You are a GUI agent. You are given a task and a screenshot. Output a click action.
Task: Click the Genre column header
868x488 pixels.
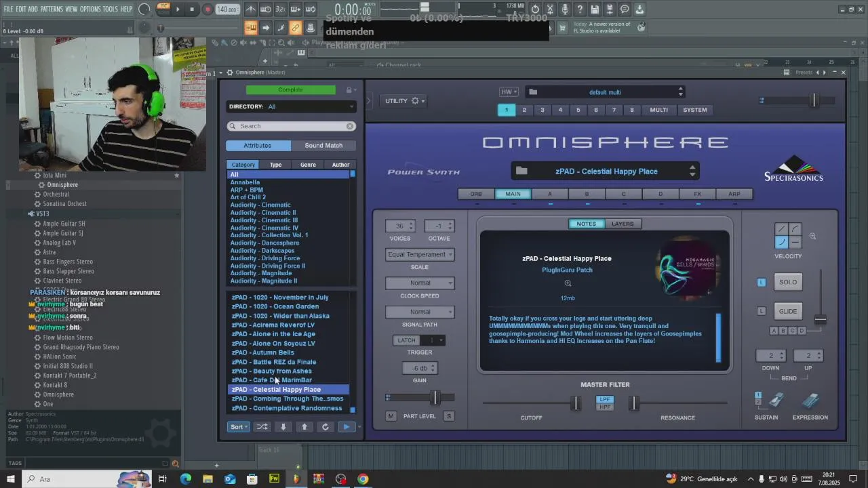[x=308, y=165]
